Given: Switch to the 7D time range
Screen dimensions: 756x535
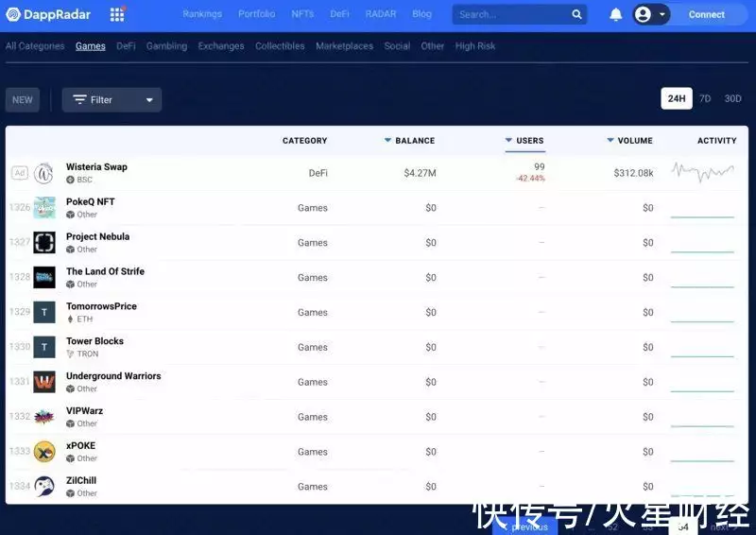Looking at the screenshot, I should 705,98.
